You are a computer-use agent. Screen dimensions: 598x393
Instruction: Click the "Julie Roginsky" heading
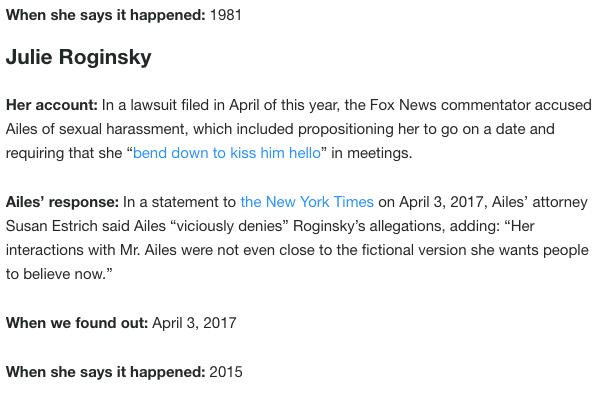tap(79, 57)
